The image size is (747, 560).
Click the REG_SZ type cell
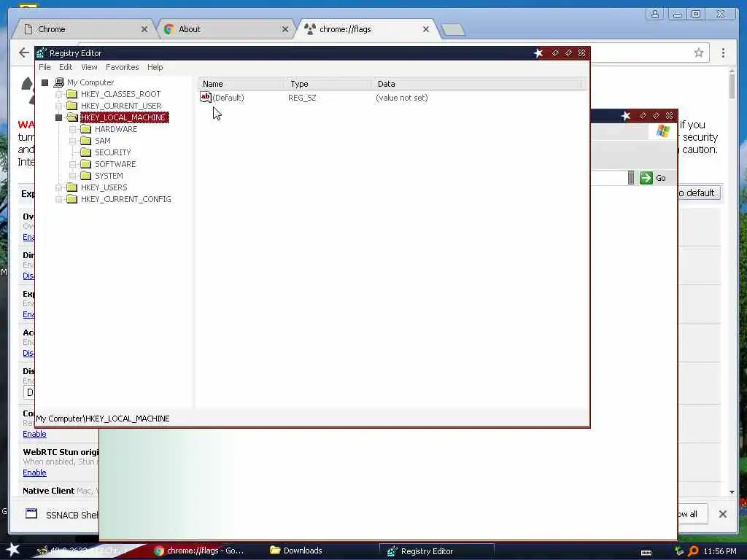302,98
